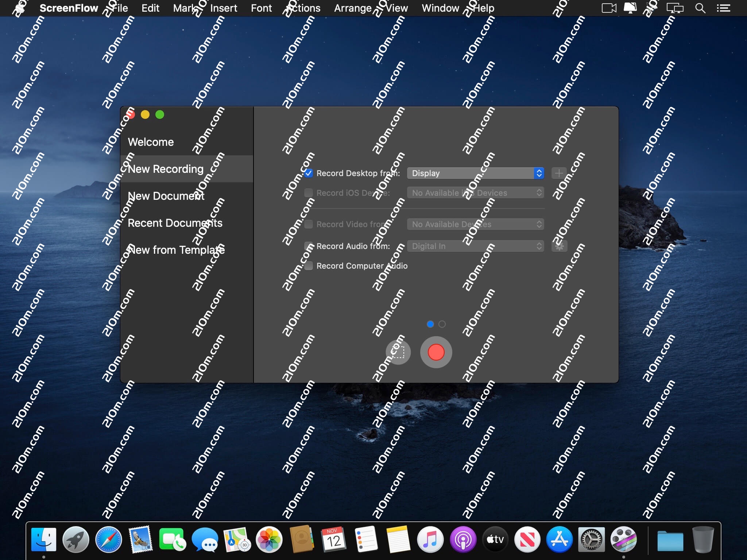Open Spotlight search magnifier icon

(700, 8)
